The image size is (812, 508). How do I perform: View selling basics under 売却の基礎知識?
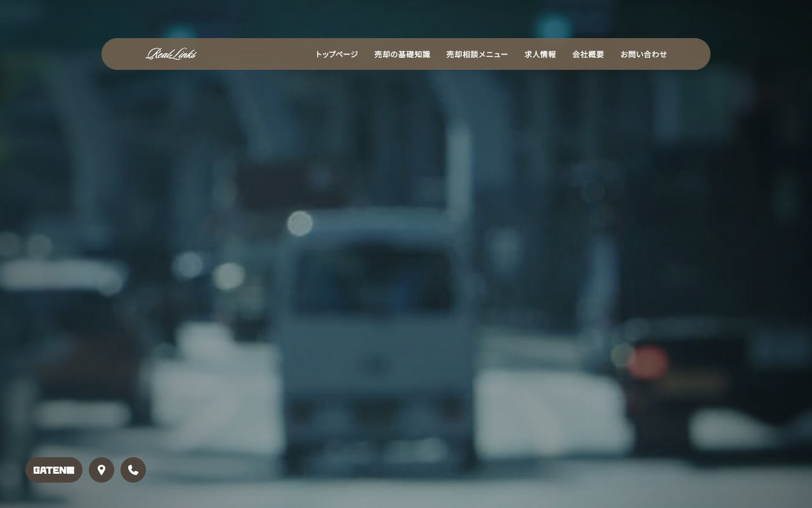click(x=402, y=55)
